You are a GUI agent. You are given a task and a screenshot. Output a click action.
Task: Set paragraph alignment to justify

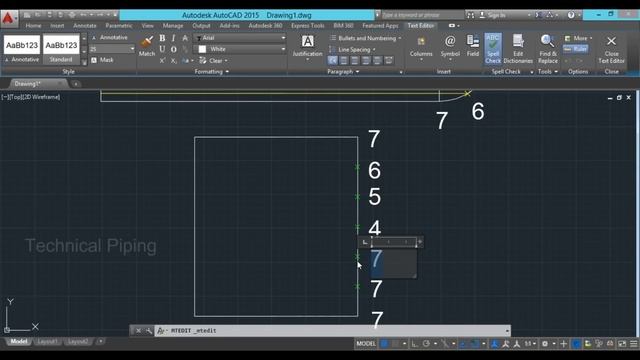(x=378, y=60)
